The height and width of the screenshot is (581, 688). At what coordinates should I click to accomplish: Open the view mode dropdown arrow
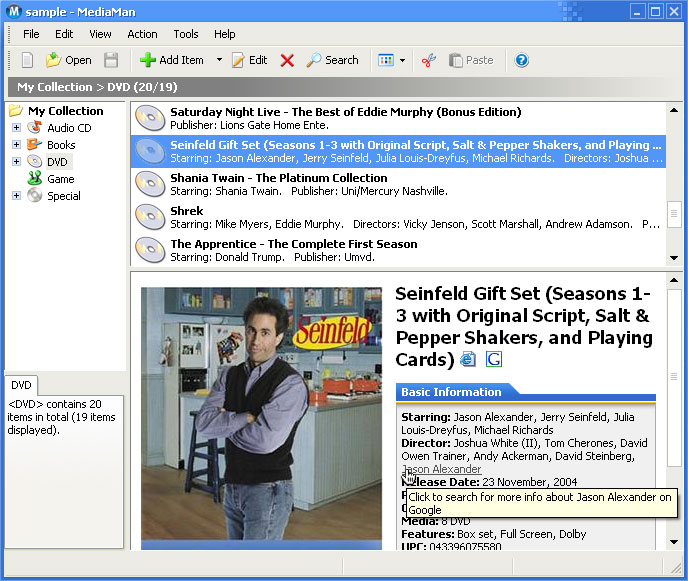402,60
